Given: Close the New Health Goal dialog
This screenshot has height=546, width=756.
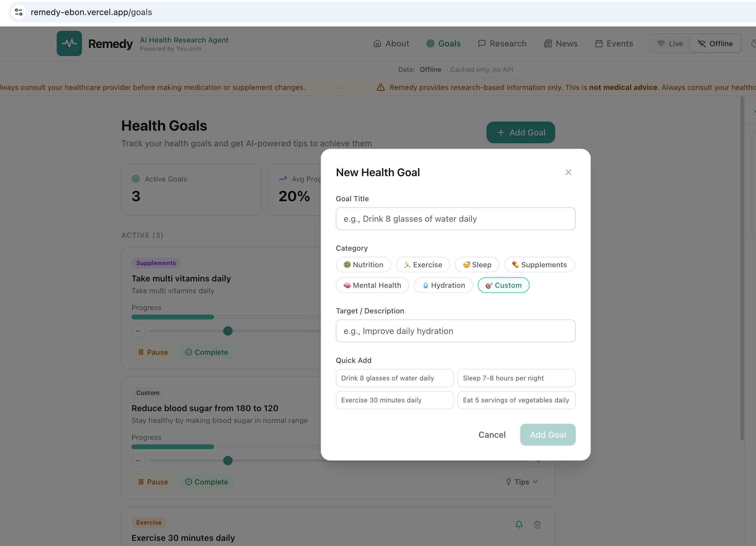Looking at the screenshot, I should (x=568, y=173).
